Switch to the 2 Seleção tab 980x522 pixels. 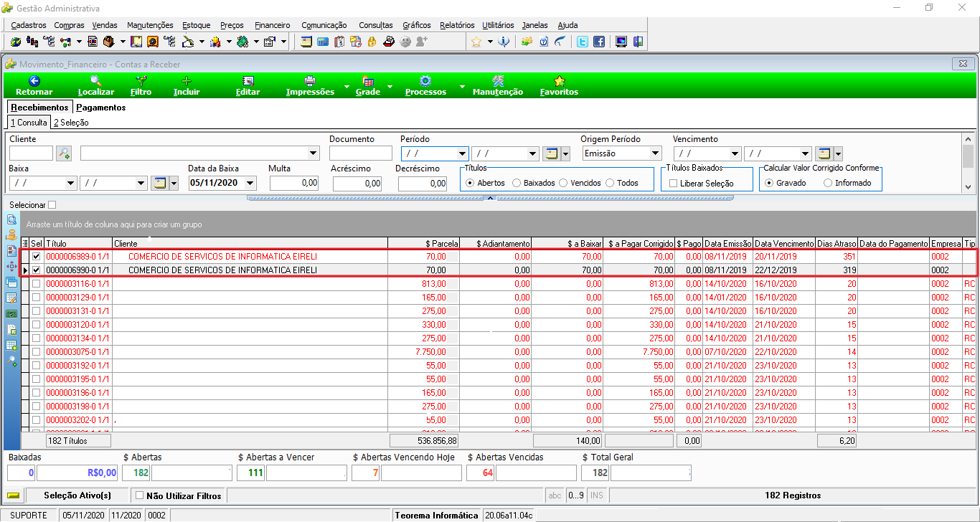(x=71, y=123)
